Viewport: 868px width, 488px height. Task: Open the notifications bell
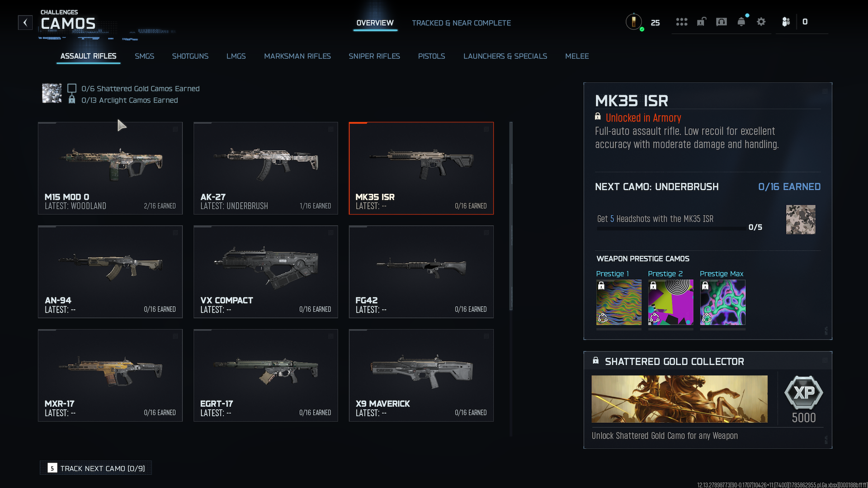pos(741,22)
